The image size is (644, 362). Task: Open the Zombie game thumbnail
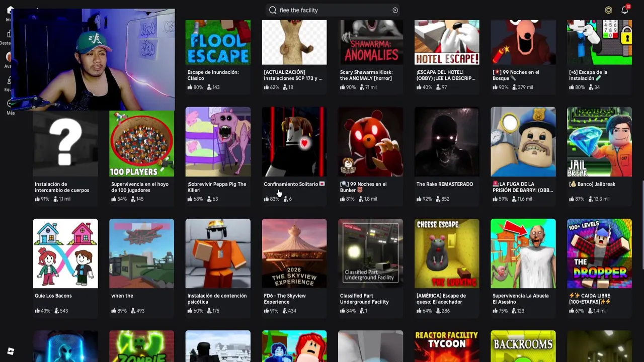[x=142, y=346]
